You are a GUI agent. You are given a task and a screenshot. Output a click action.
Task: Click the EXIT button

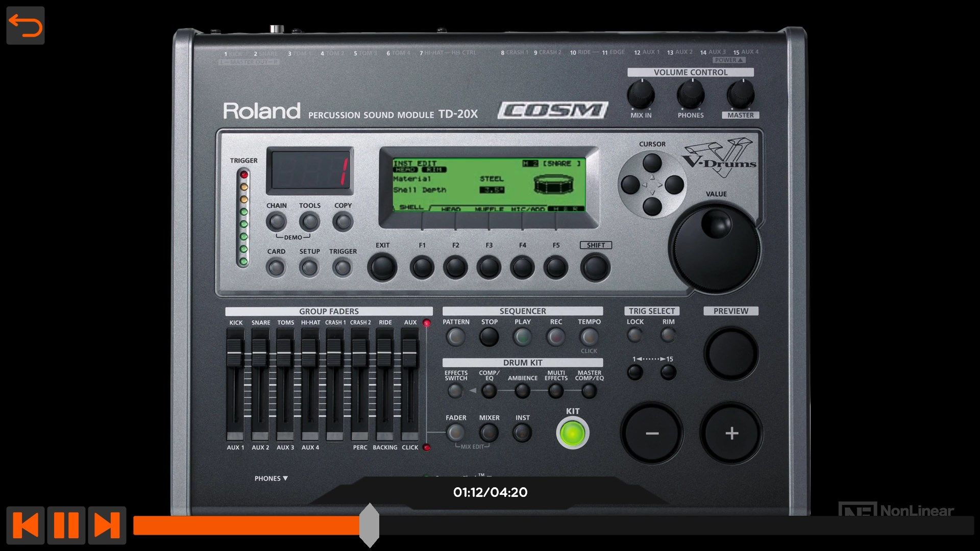[x=382, y=267]
